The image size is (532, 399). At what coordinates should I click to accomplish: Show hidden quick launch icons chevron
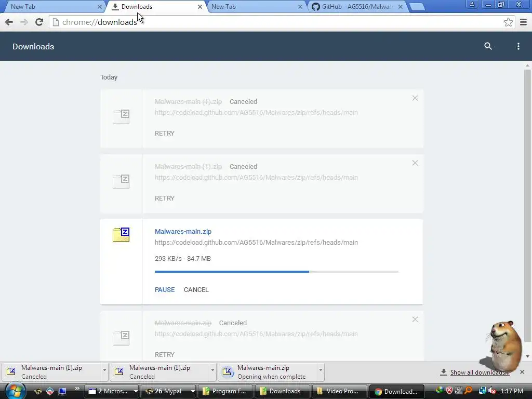tap(77, 389)
